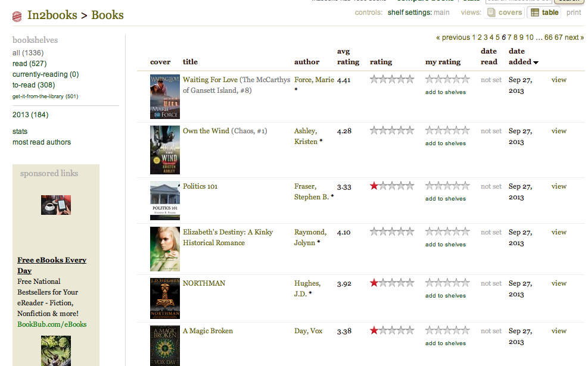The height and width of the screenshot is (366, 588).
Task: View the Politics 101 review entry
Action: pos(559,186)
